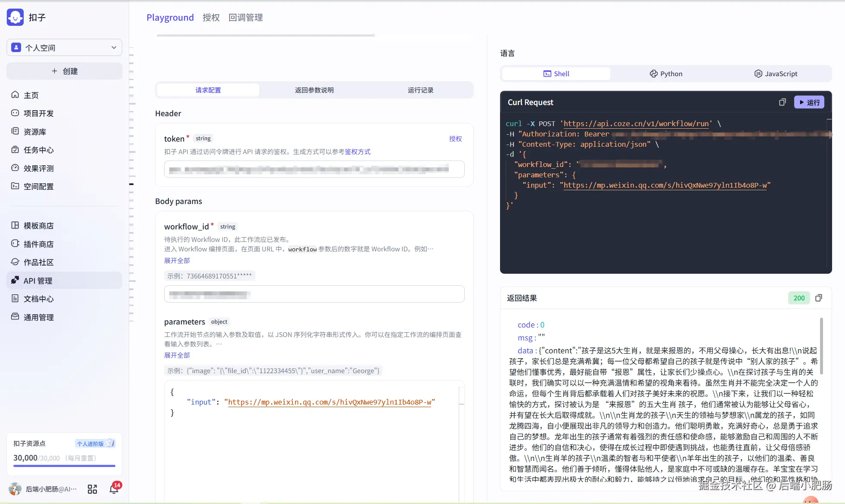Image resolution: width=845 pixels, height=504 pixels.
Task: Copy the 返回结果 response content
Action: point(819,298)
